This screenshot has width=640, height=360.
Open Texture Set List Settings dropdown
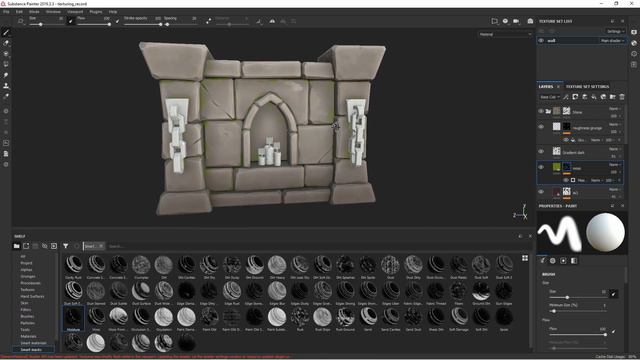(x=615, y=31)
